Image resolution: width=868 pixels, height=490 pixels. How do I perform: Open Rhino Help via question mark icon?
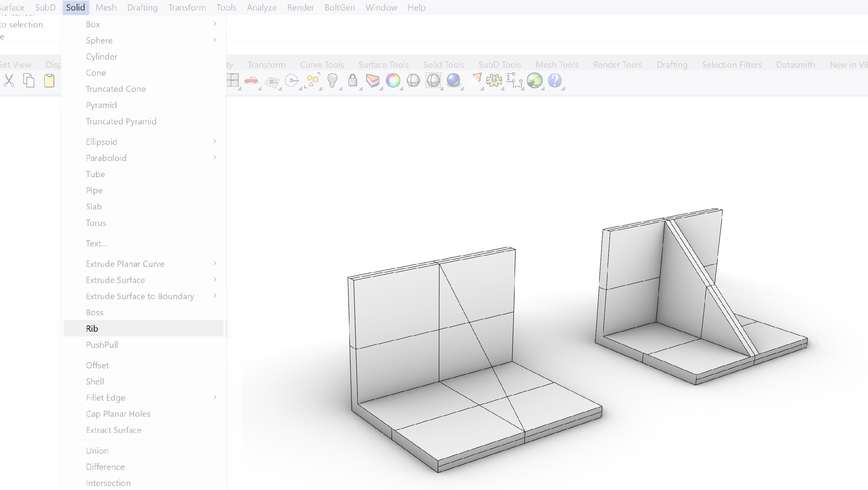(556, 81)
